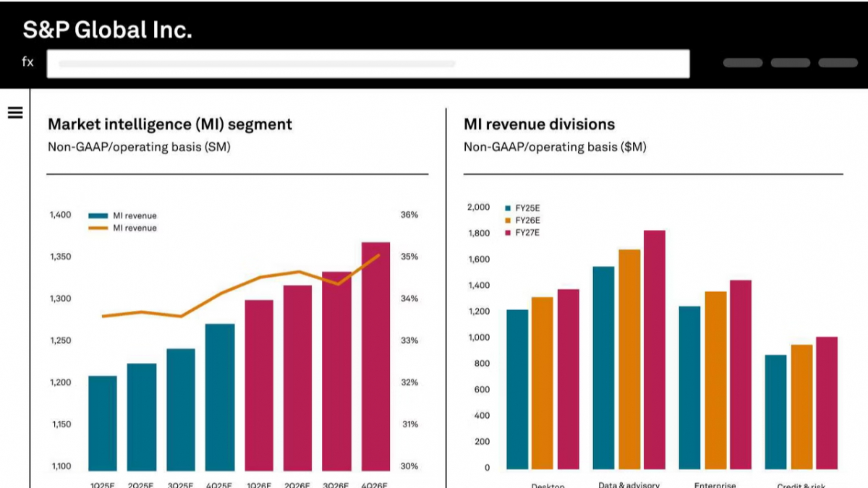Click the 32% margin axis label
Screen dimensions: 868x488
pyautogui.click(x=409, y=382)
